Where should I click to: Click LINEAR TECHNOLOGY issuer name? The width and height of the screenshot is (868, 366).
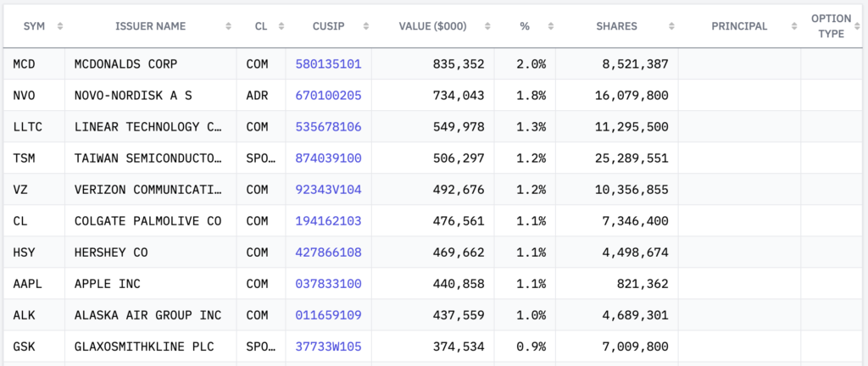coord(147,127)
